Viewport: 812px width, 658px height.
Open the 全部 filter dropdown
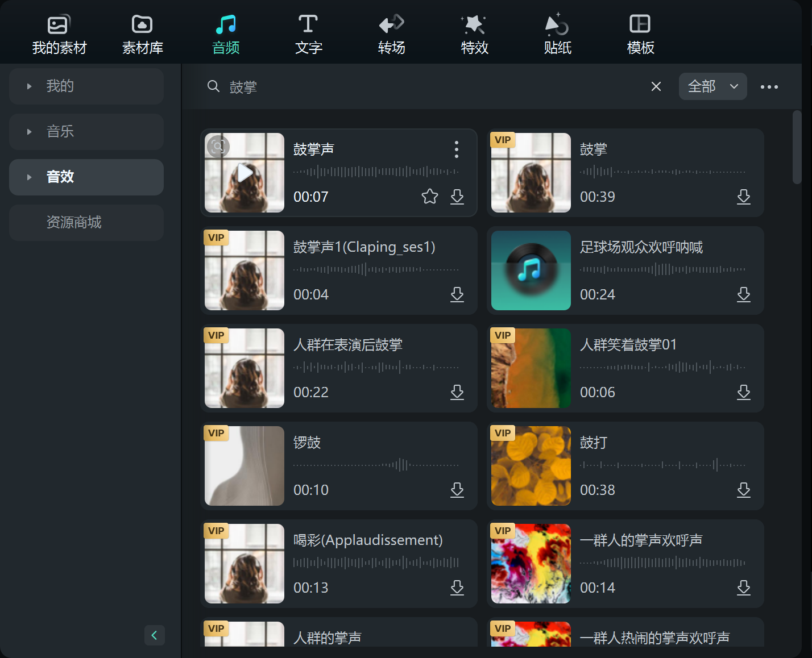(x=712, y=86)
